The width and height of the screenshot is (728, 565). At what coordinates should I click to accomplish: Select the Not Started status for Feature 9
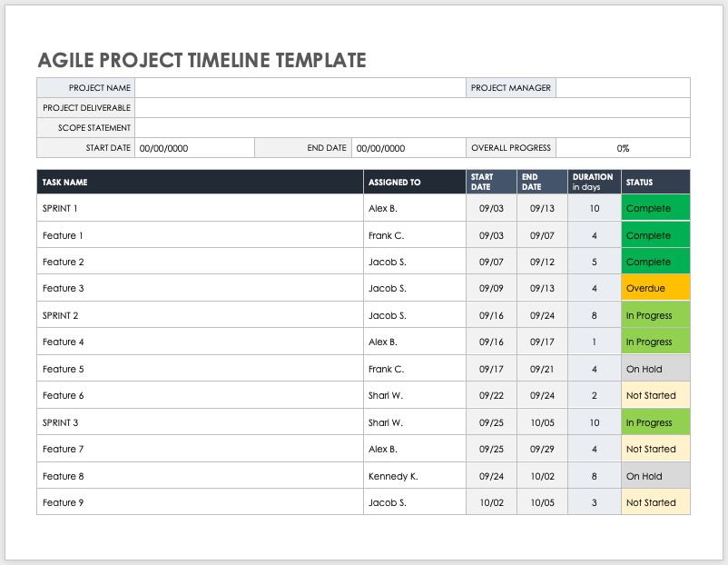point(654,502)
